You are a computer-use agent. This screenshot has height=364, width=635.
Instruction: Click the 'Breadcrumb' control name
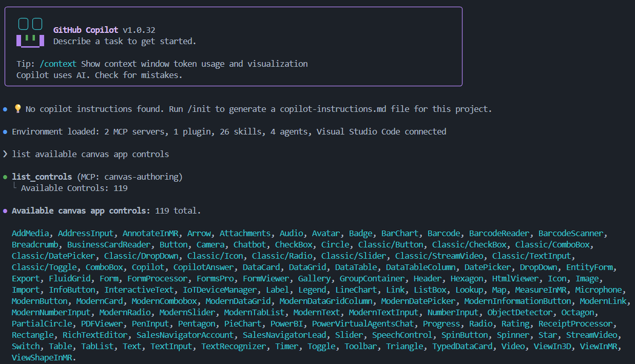35,245
